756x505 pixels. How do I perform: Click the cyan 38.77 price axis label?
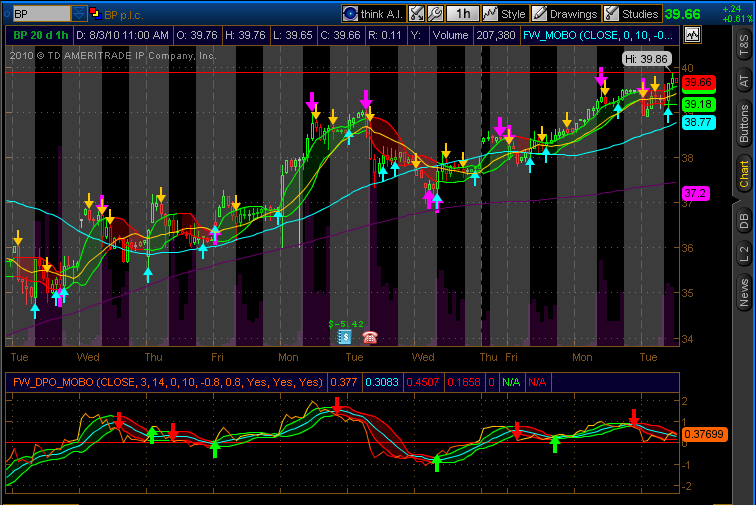(x=698, y=122)
